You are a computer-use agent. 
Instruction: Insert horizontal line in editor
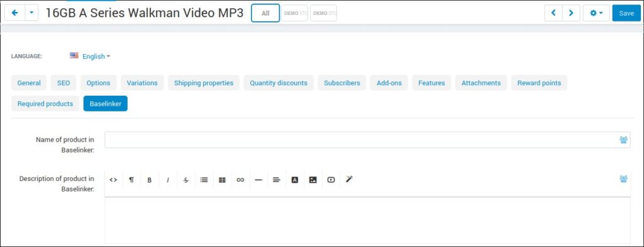point(258,180)
